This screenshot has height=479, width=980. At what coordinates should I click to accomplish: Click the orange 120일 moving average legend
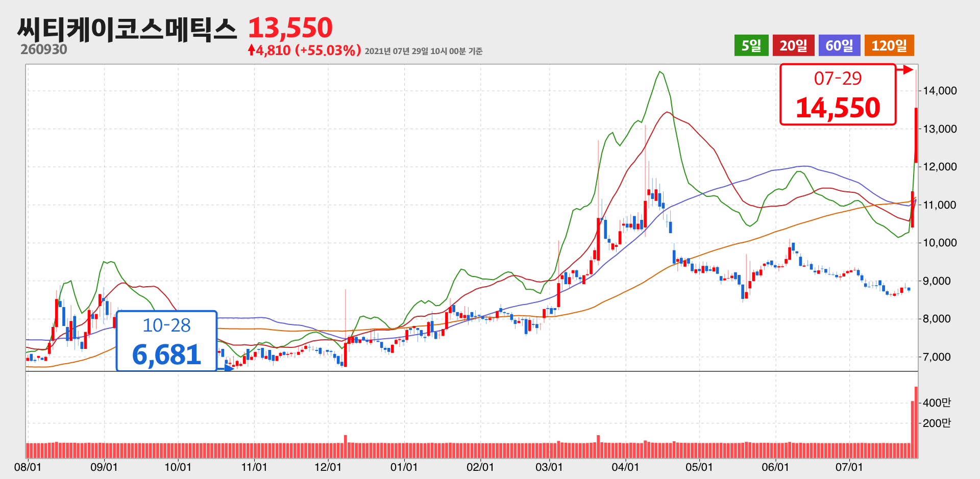[x=889, y=45]
